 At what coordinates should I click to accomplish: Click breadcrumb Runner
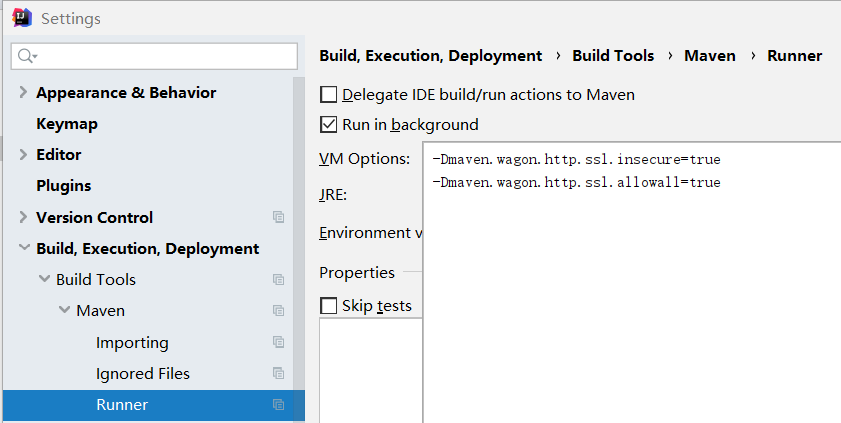pos(794,56)
